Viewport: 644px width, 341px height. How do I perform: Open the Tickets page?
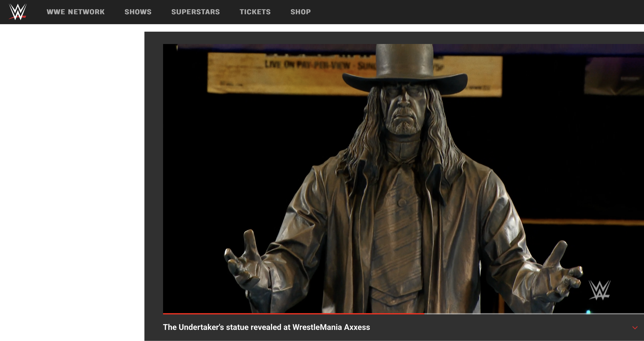(255, 12)
